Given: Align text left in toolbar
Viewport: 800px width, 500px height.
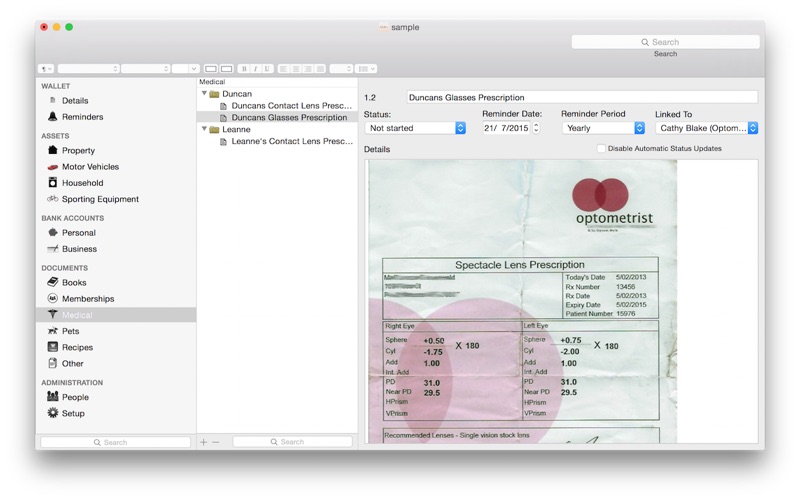Looking at the screenshot, I should [284, 68].
